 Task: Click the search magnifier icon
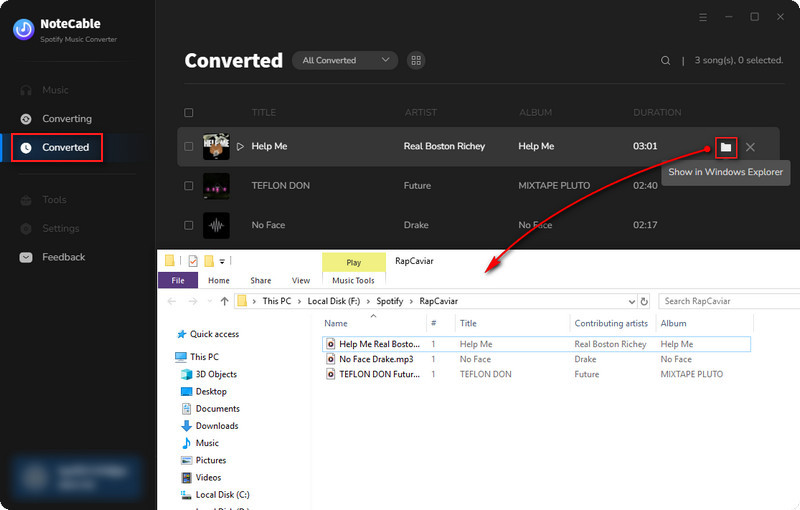tap(665, 60)
